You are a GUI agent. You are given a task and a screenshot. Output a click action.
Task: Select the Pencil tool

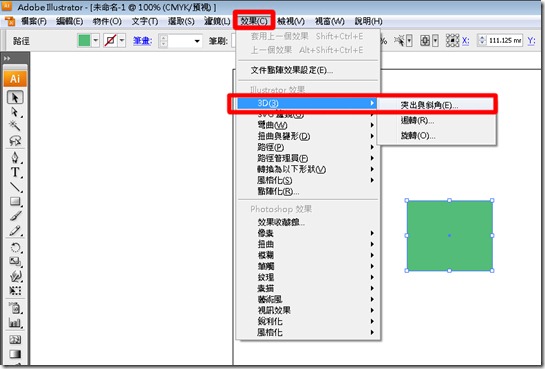pos(15,230)
